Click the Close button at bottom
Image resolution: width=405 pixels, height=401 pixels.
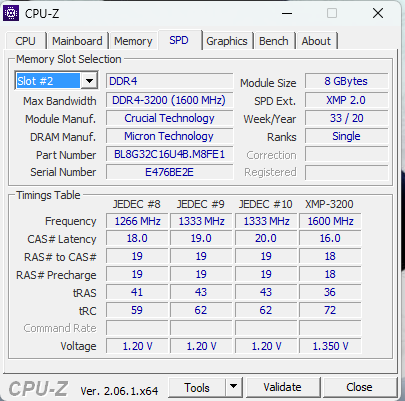[x=359, y=387]
